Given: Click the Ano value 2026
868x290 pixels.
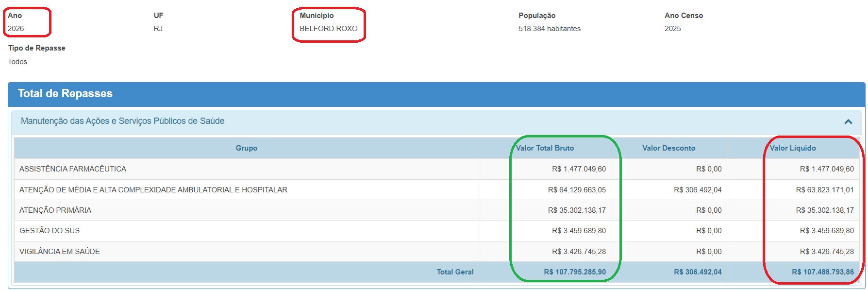Looking at the screenshot, I should (16, 29).
